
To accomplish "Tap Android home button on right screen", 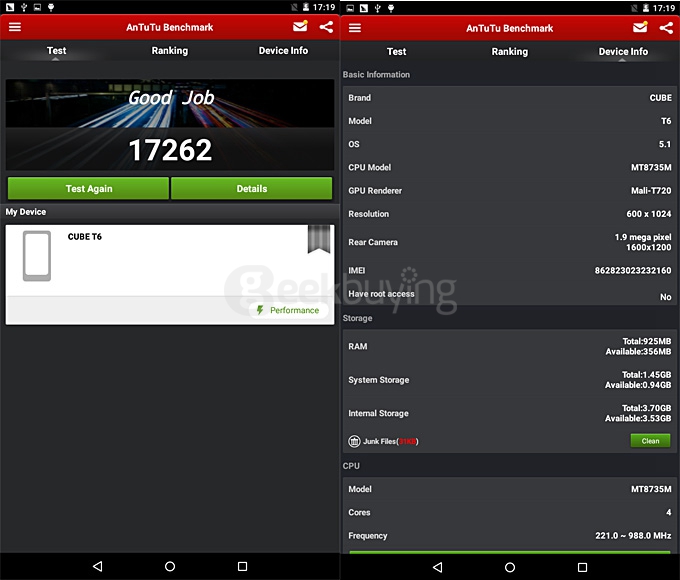I will click(510, 567).
